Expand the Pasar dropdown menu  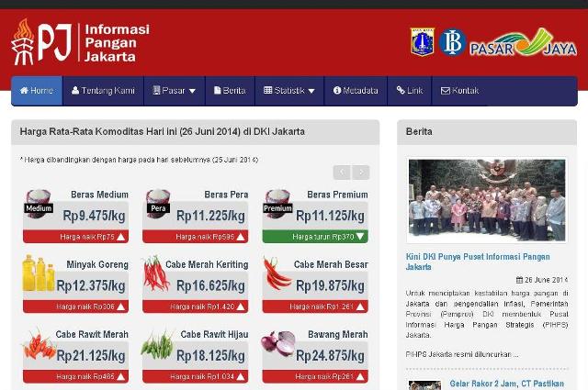pyautogui.click(x=174, y=91)
